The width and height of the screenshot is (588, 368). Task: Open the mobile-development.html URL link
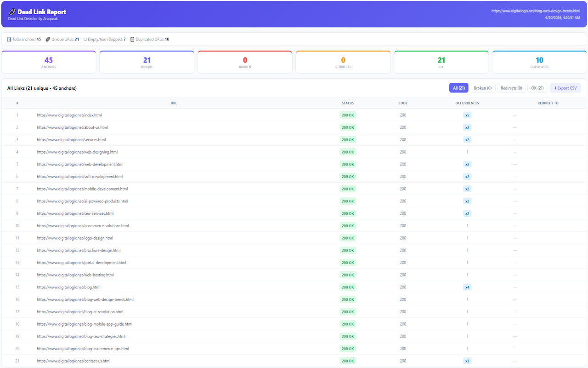(82, 189)
